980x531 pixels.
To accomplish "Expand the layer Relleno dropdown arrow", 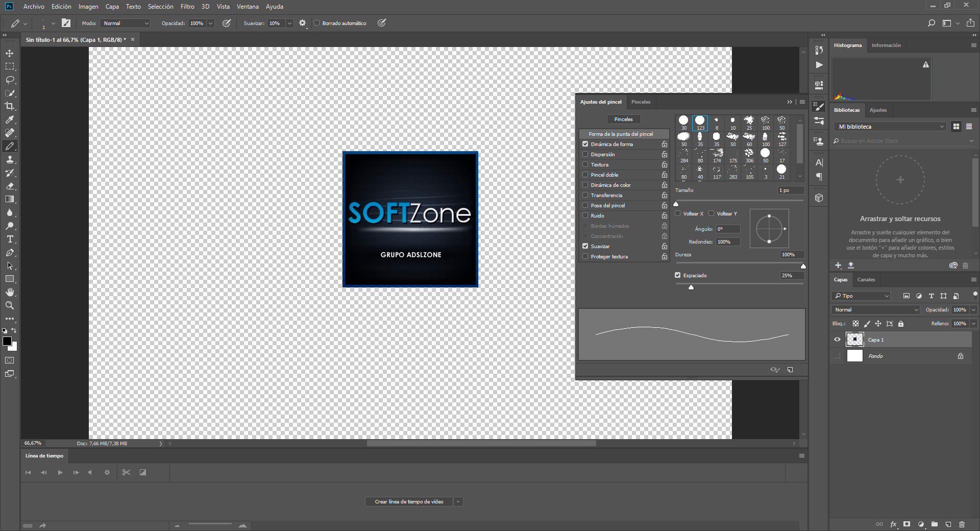I will 973,323.
